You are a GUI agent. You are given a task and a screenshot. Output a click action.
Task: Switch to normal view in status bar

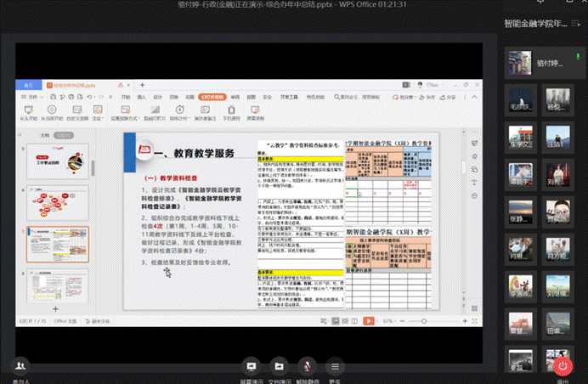pyautogui.click(x=336, y=321)
